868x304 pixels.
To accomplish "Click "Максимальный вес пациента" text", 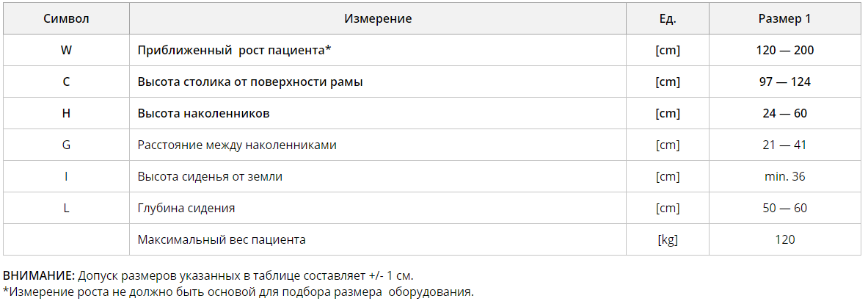I will pyautogui.click(x=222, y=240).
